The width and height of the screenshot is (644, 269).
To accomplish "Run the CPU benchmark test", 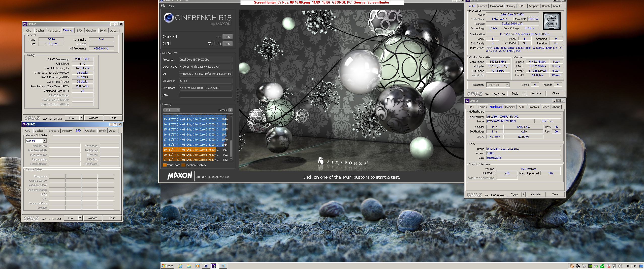I will pyautogui.click(x=227, y=44).
